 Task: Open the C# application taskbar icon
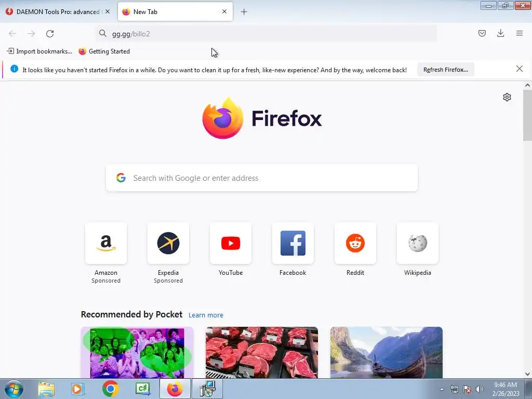(x=142, y=389)
